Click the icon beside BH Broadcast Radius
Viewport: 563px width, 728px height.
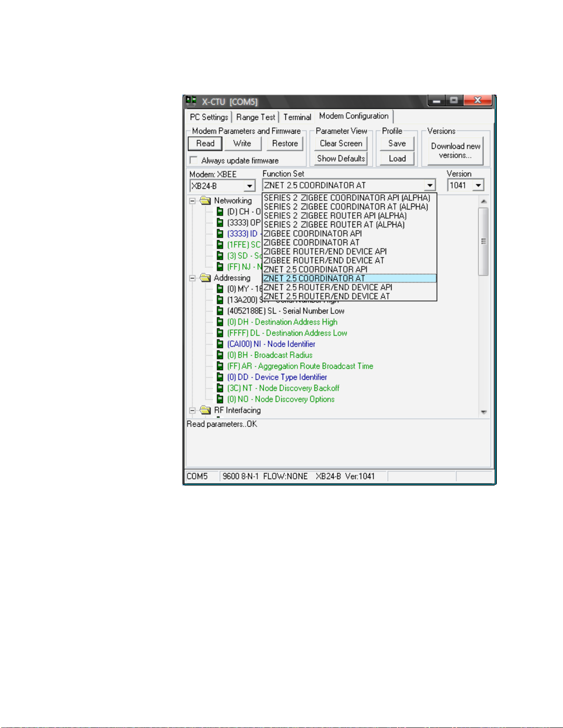click(220, 355)
